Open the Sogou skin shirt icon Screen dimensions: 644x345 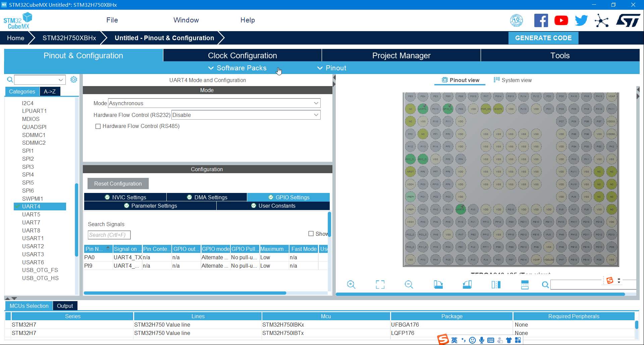click(x=509, y=340)
